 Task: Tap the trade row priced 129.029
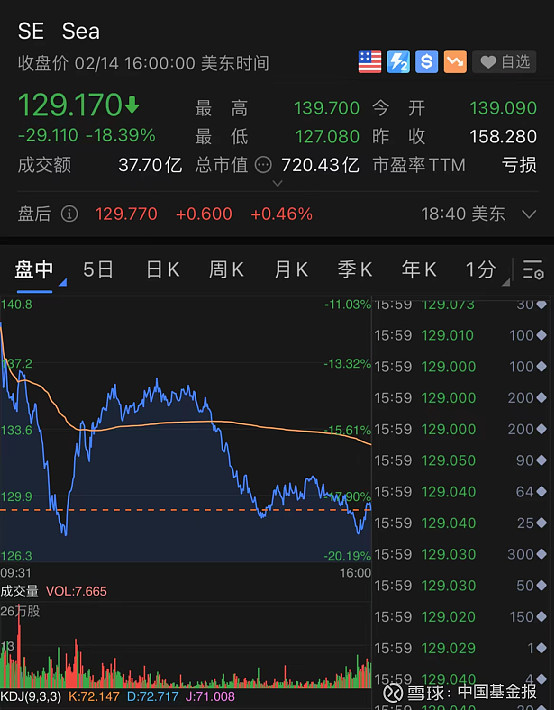coord(460,648)
